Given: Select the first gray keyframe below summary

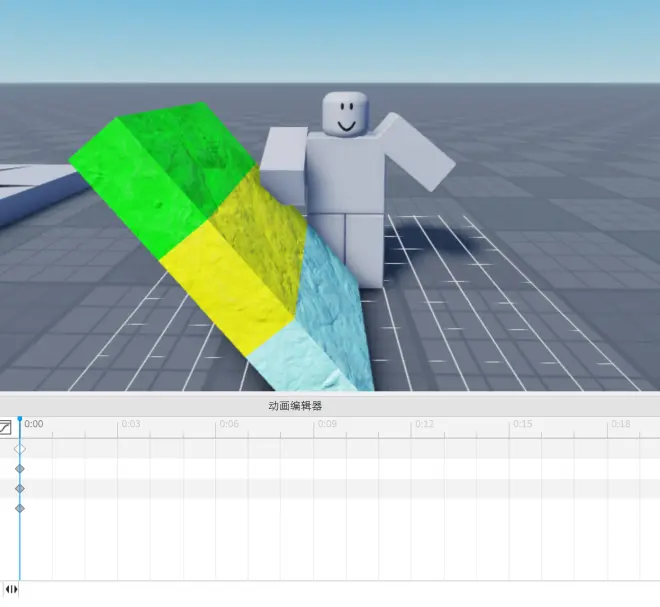Looking at the screenshot, I should [x=20, y=469].
